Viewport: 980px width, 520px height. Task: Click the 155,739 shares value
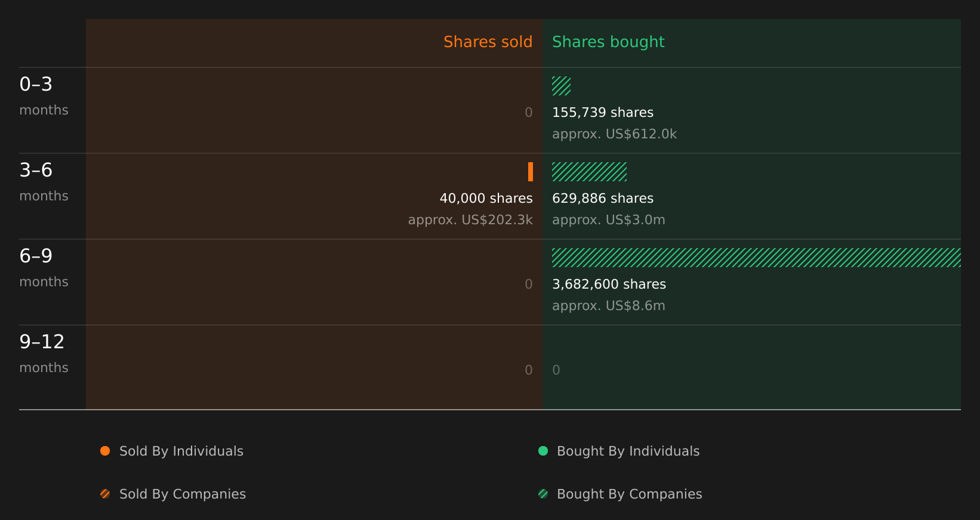(603, 112)
